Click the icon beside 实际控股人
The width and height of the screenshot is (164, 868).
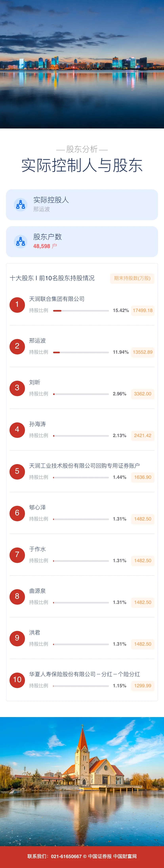click(x=21, y=205)
